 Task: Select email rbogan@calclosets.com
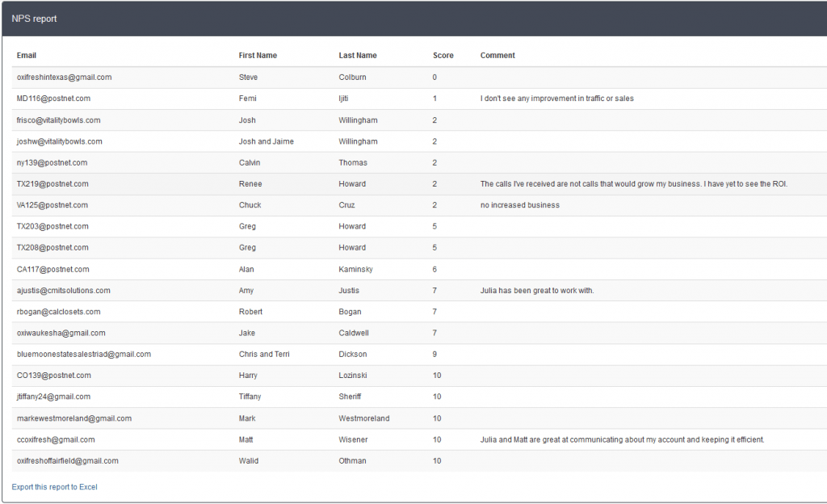tap(58, 312)
